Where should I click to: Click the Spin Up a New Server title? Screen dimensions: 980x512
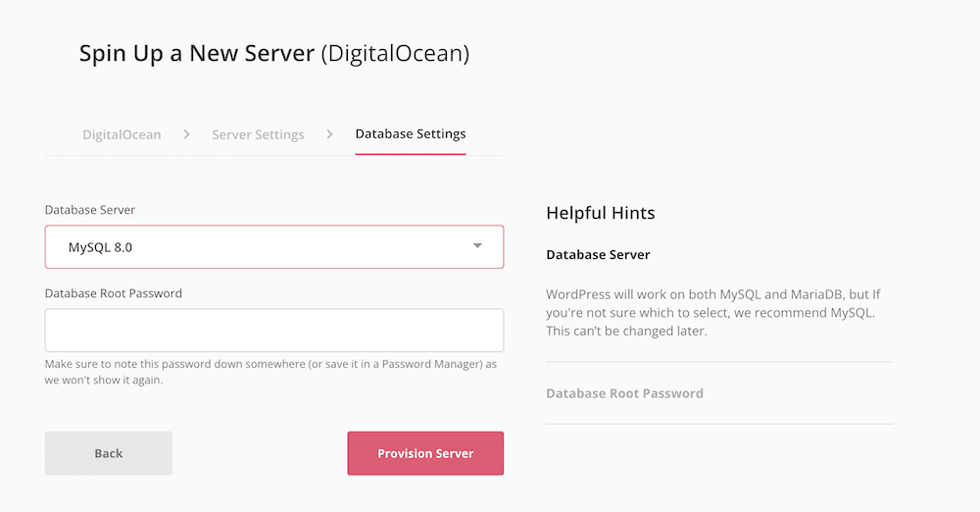point(274,53)
